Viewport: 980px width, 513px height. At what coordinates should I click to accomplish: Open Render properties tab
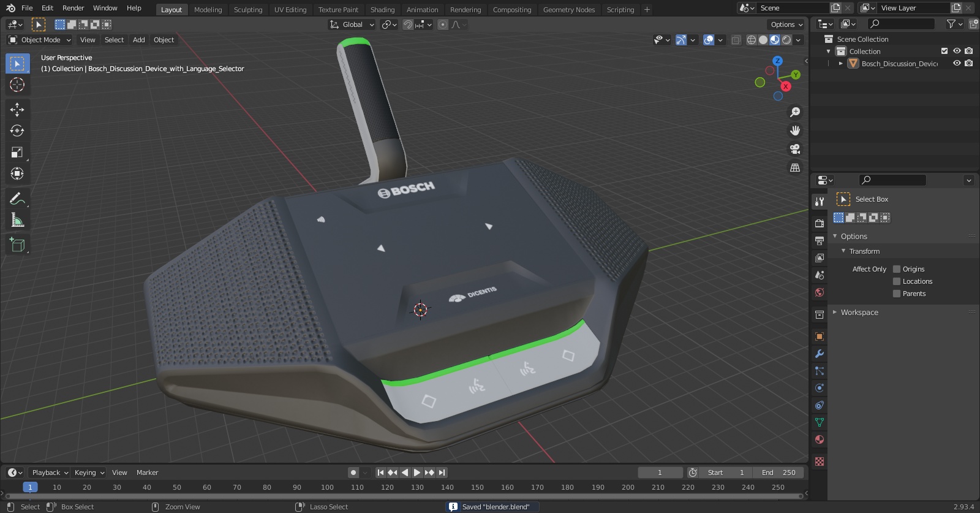[x=820, y=224]
